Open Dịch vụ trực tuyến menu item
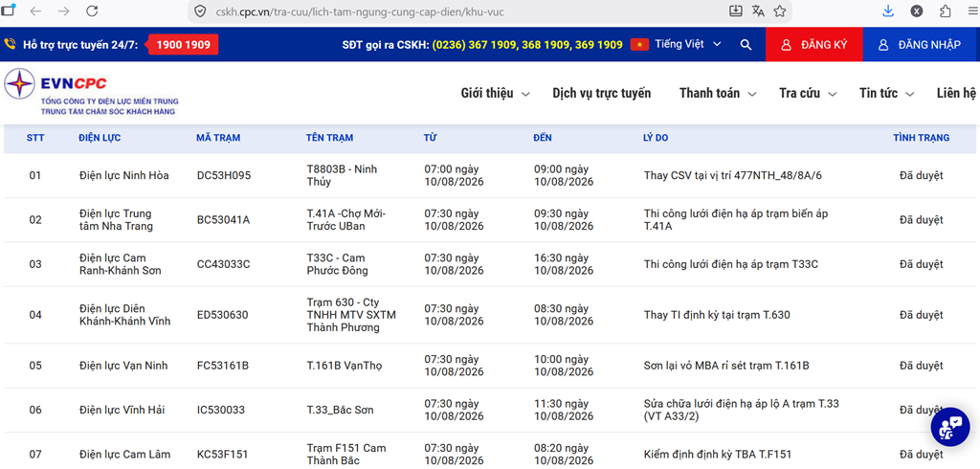 tap(601, 93)
